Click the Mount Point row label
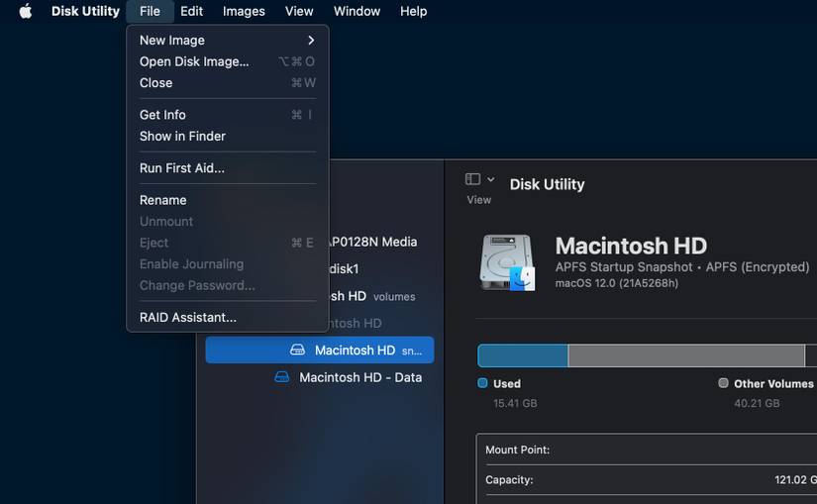This screenshot has height=504, width=817. 517,450
